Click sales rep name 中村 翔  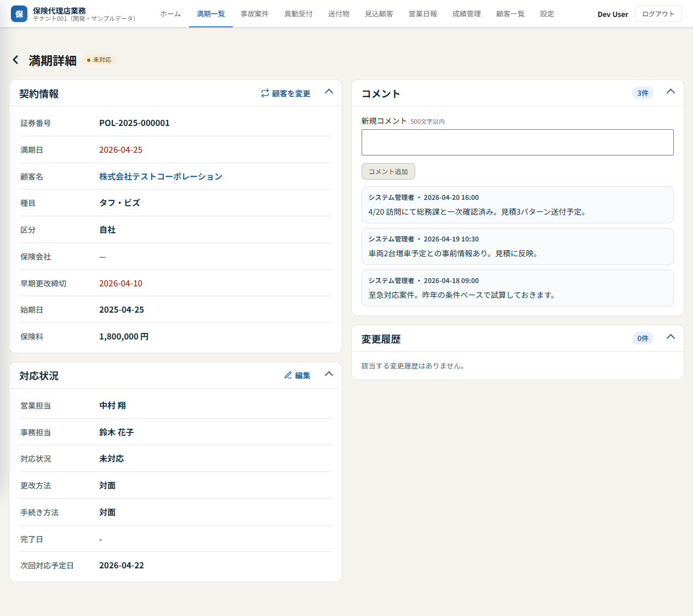(x=112, y=406)
